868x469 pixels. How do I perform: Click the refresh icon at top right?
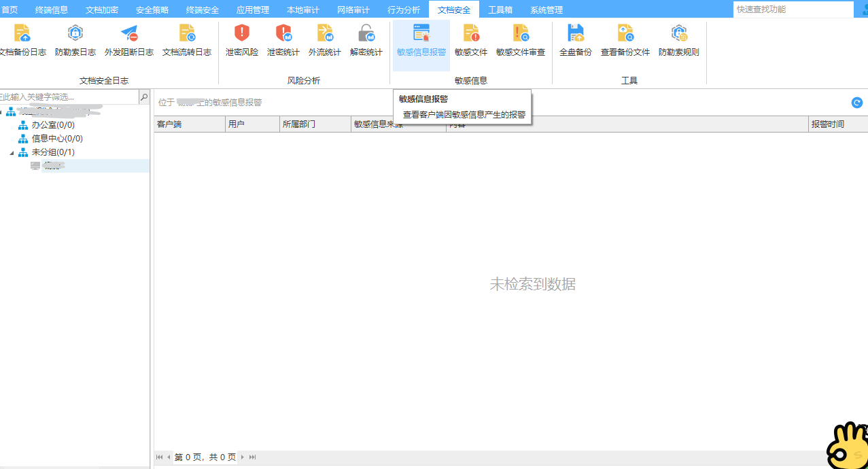856,103
